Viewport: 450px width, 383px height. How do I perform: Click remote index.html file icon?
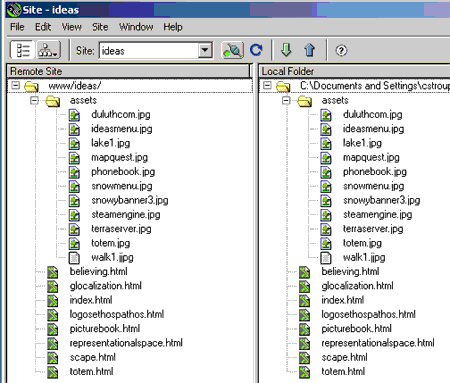click(x=52, y=301)
